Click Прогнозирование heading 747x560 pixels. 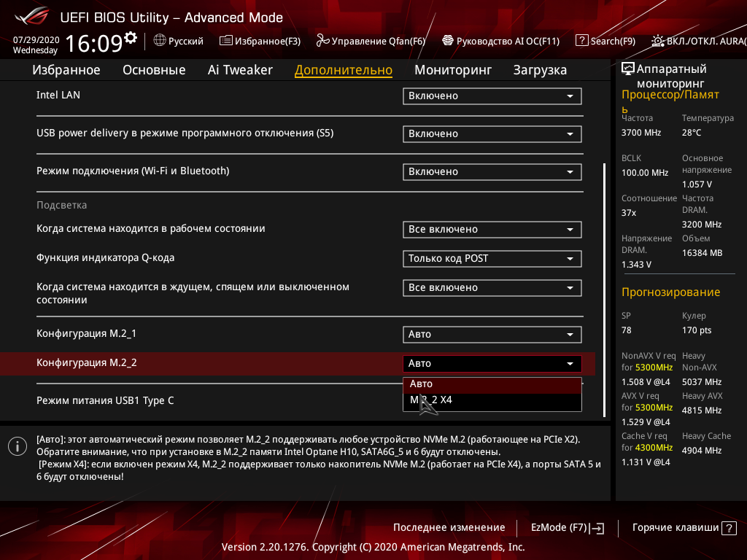[x=671, y=292]
